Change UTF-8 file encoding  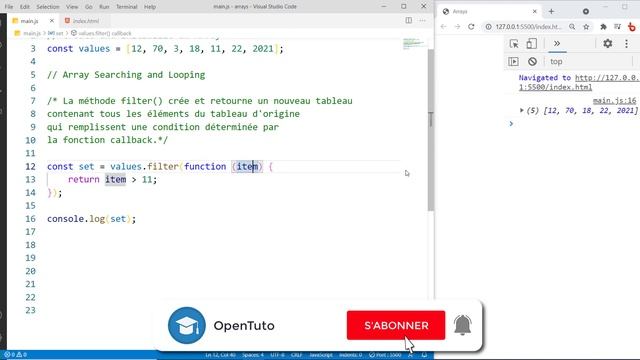click(x=278, y=355)
